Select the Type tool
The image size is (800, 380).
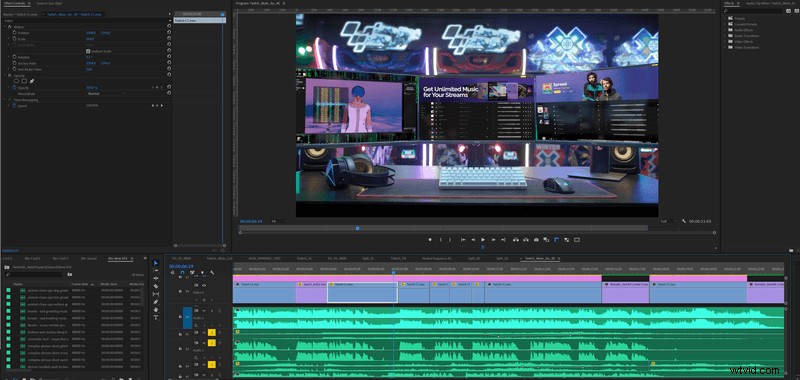156,317
